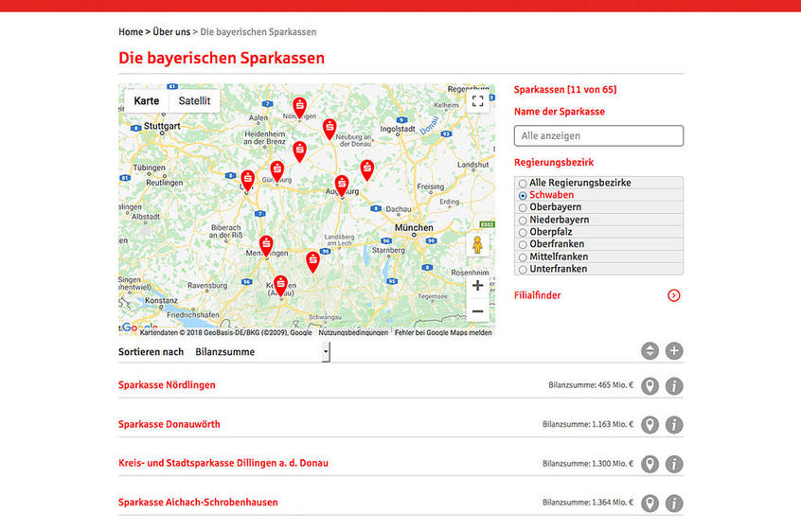The image size is (801, 532).
Task: Click the marker between Günzburg and Nördlingen
Action: pyautogui.click(x=300, y=151)
